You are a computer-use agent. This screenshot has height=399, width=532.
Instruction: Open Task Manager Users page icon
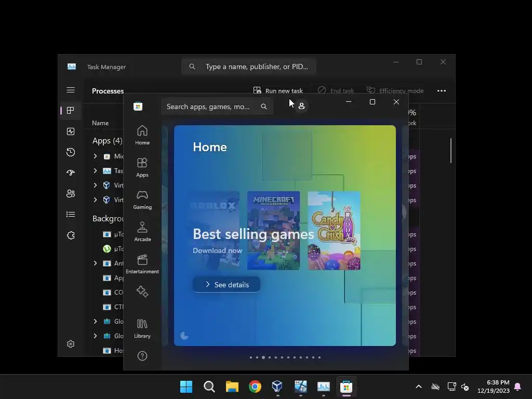click(x=71, y=193)
